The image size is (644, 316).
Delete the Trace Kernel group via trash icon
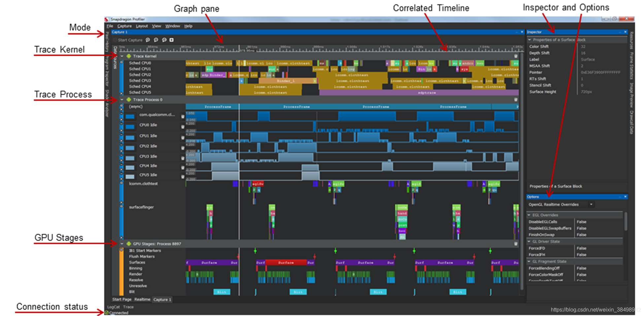click(x=516, y=56)
